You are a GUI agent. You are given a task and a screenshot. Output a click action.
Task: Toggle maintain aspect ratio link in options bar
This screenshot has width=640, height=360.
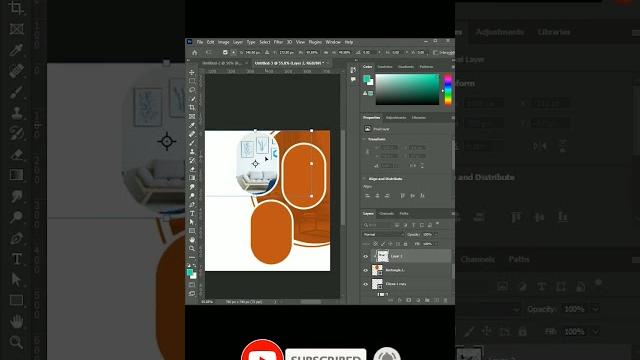pos(326,53)
